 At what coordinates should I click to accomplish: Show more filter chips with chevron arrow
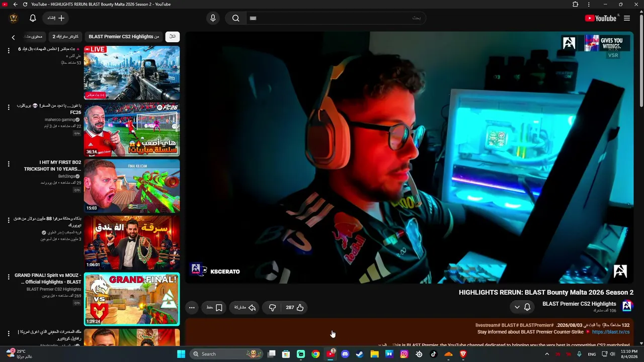click(x=14, y=37)
